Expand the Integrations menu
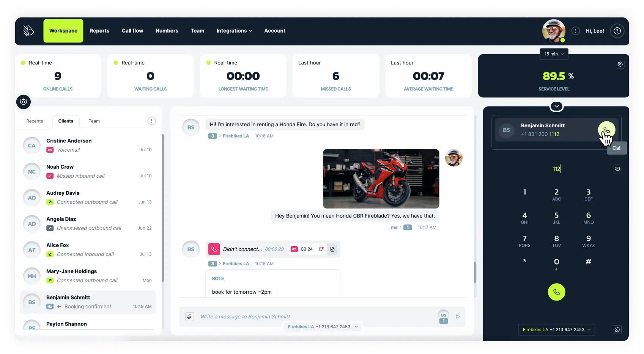Viewport: 644px width, 354px height. (x=234, y=31)
